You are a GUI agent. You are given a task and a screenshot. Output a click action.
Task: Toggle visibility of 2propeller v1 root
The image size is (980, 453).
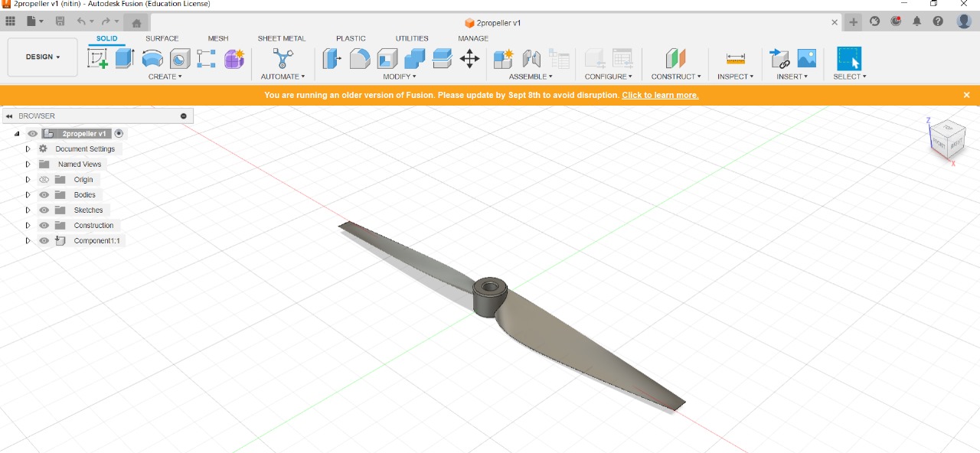32,133
